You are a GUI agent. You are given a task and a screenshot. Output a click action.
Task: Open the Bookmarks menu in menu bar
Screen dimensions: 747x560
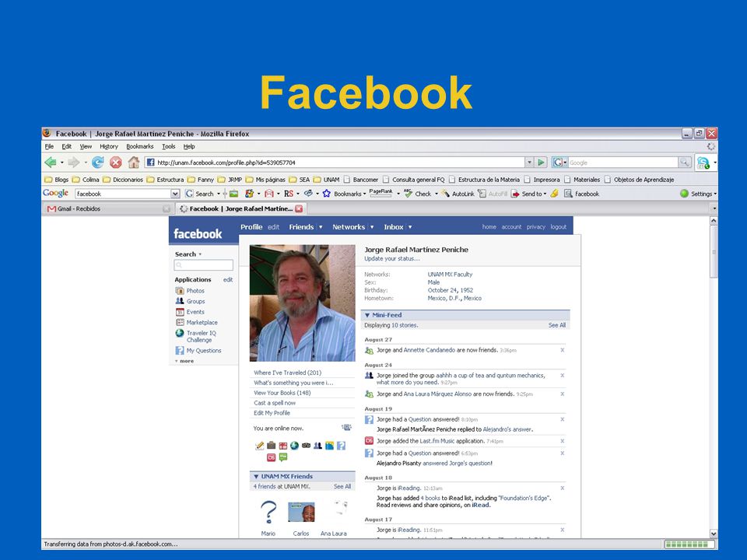pyautogui.click(x=139, y=146)
